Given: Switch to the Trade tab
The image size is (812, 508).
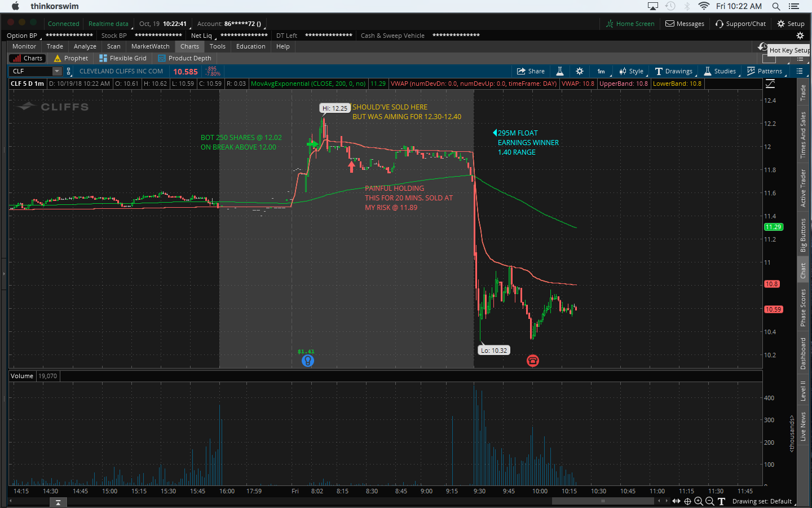Looking at the screenshot, I should tap(55, 46).
